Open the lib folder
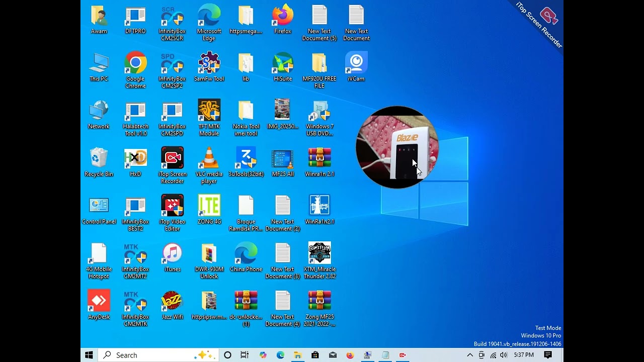 [246, 67]
